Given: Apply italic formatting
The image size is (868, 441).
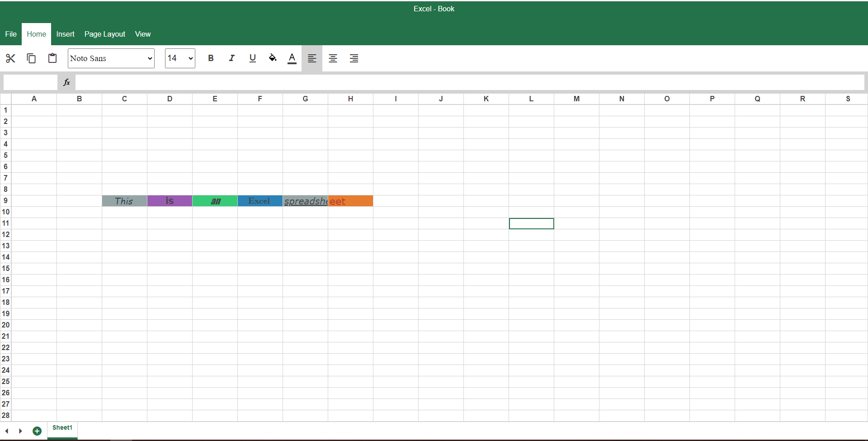Looking at the screenshot, I should (231, 58).
